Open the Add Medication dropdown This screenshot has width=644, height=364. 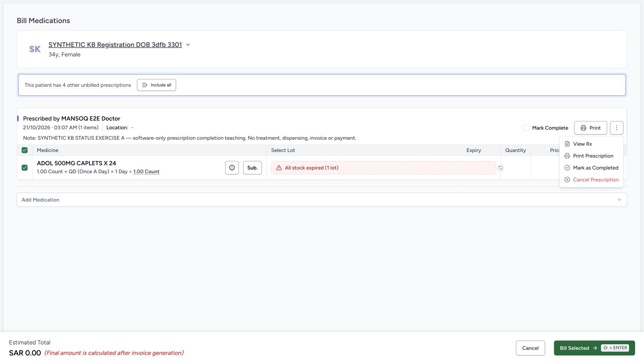coord(322,200)
